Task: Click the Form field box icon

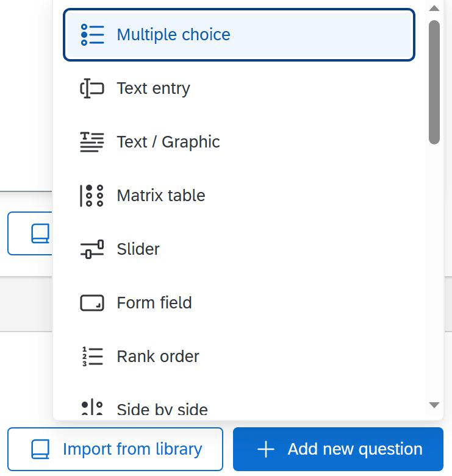Action: pyautogui.click(x=92, y=303)
